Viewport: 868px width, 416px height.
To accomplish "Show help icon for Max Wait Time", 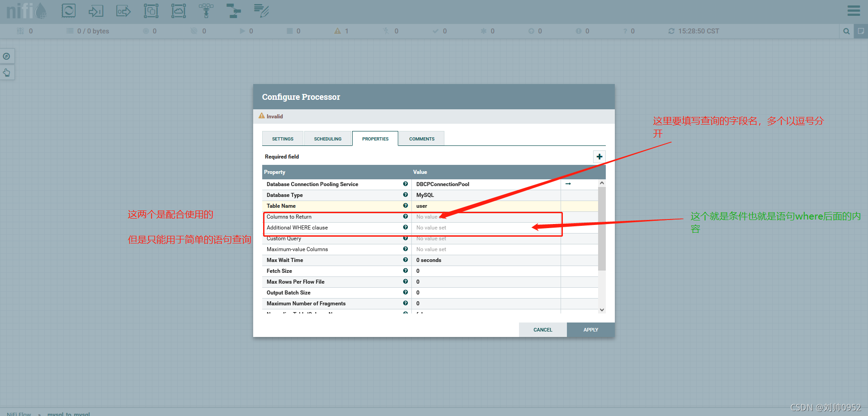I will pos(406,260).
